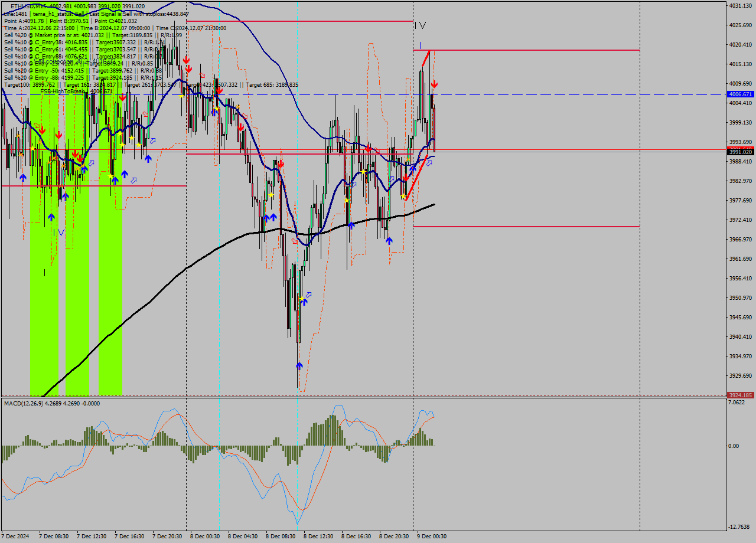Select the blue 4006.671 price tag

[x=740, y=93]
